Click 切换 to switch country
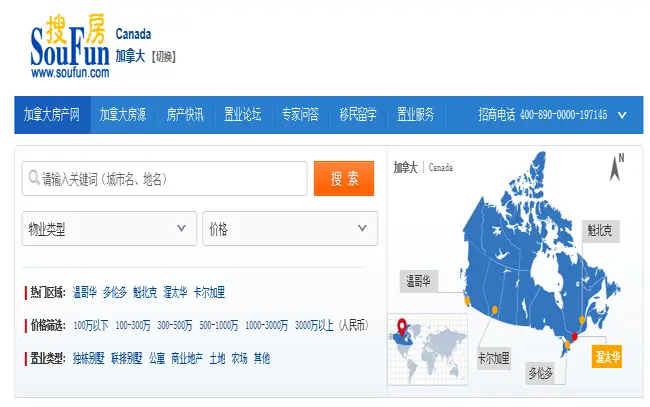This screenshot has width=650, height=407. pyautogui.click(x=164, y=56)
